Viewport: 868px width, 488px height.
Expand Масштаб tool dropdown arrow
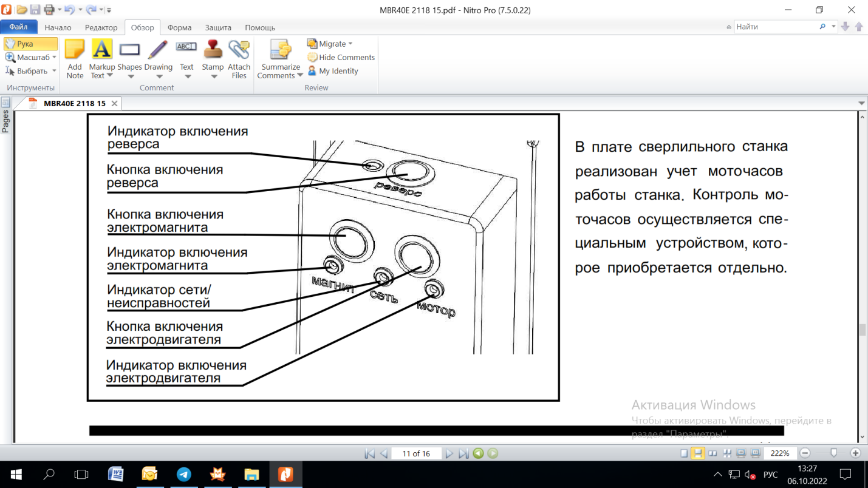click(54, 57)
